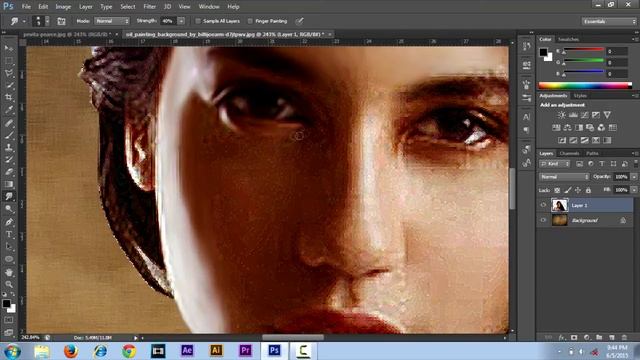640x360 pixels.
Task: Click the red R color slider
Action: [x=584, y=50]
